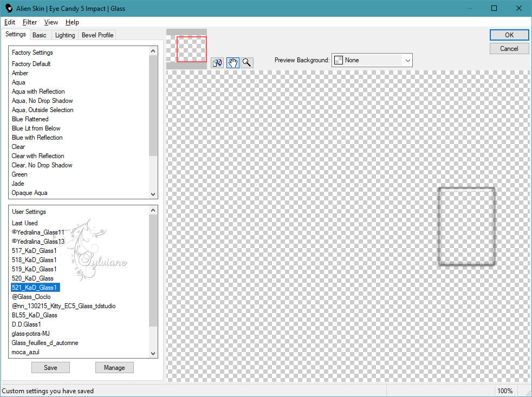Select 520_KaD_Glass user setting

click(x=33, y=278)
